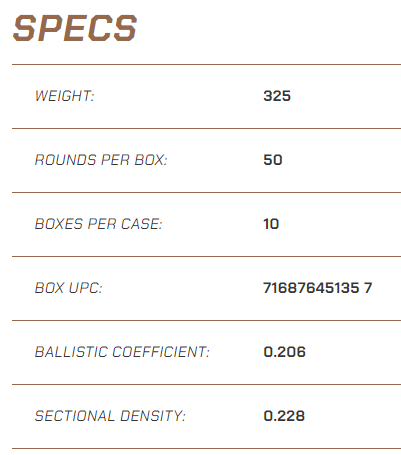Viewport: 401px width, 455px height.
Task: Click the word UPC in the fourth row
Action: tap(86, 288)
